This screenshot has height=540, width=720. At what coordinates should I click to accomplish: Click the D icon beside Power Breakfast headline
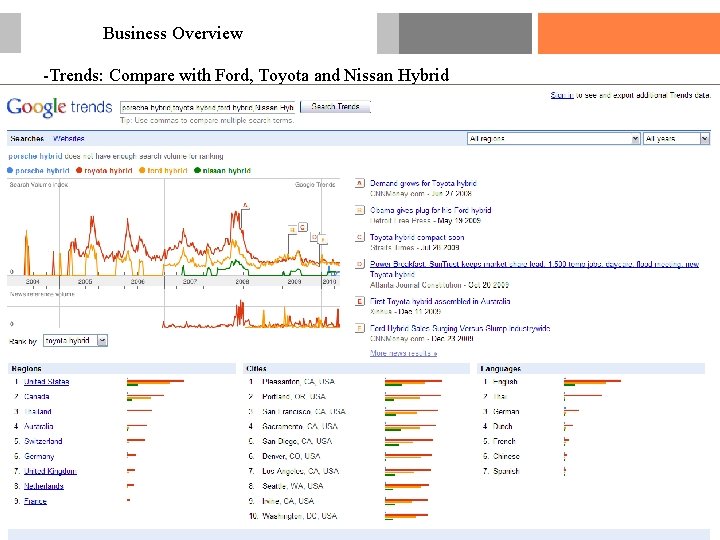click(x=360, y=264)
